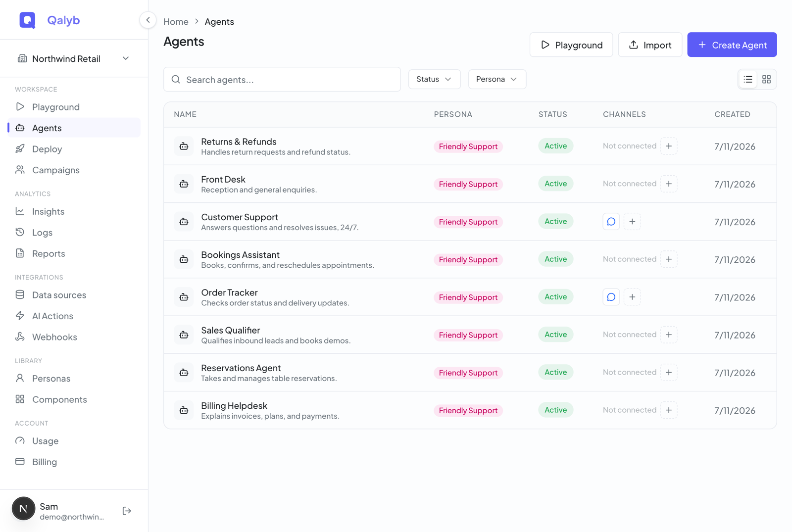Add a channel to Customer Support
The image size is (792, 532).
[x=632, y=222]
